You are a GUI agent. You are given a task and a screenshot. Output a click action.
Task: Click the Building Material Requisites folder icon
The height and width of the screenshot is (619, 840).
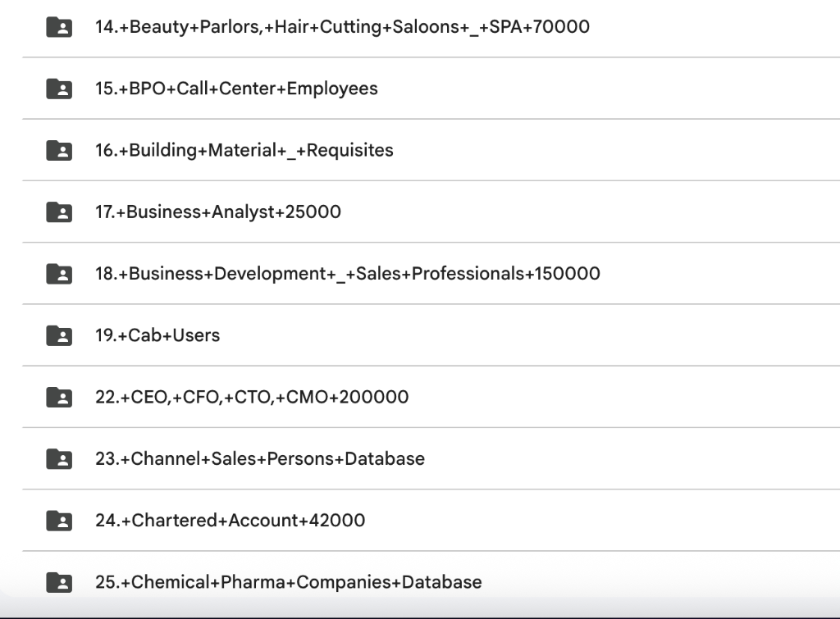(59, 150)
